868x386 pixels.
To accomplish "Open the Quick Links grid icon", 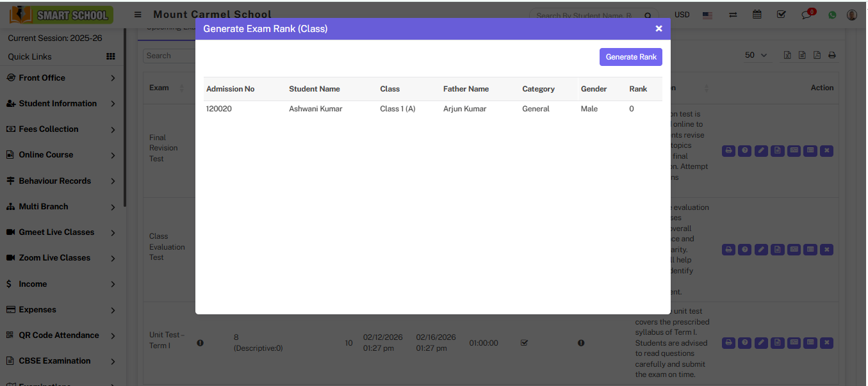I will click(x=111, y=57).
